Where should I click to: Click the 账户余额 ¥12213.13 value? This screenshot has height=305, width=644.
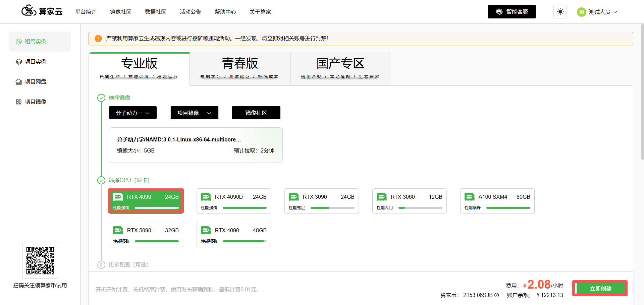550,295
